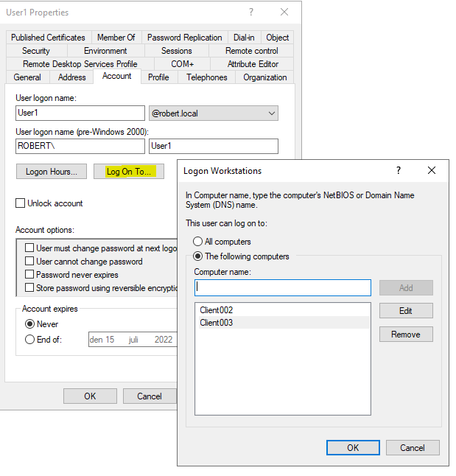Select the All computers radio button
Image resolution: width=456 pixels, height=476 pixels.
(x=197, y=242)
